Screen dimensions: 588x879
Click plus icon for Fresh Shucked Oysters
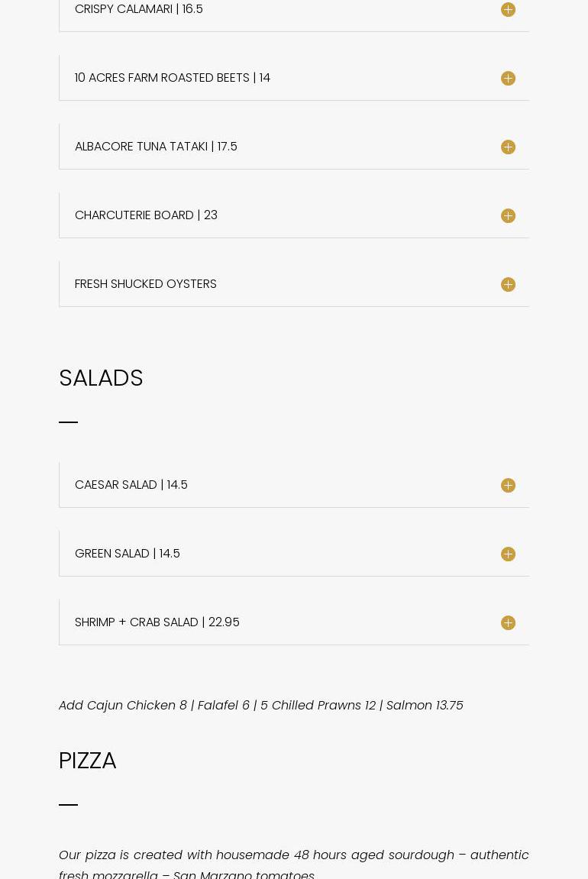point(508,284)
